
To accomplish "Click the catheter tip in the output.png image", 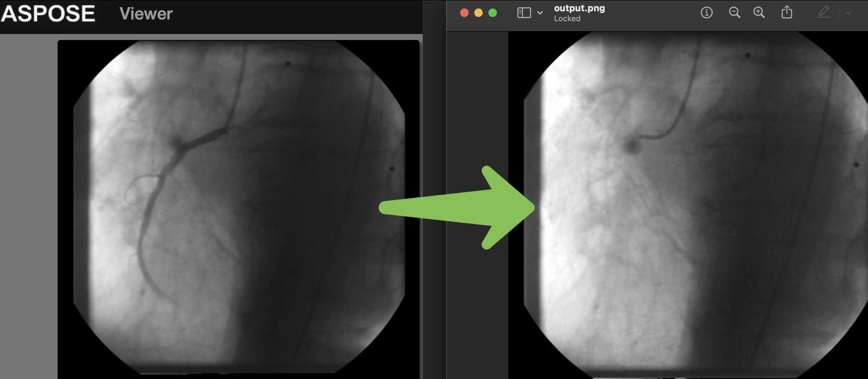I will tap(640, 137).
